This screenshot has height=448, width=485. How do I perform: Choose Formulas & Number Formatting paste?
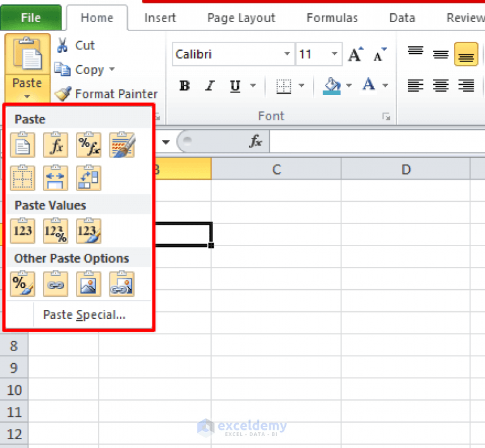point(89,144)
